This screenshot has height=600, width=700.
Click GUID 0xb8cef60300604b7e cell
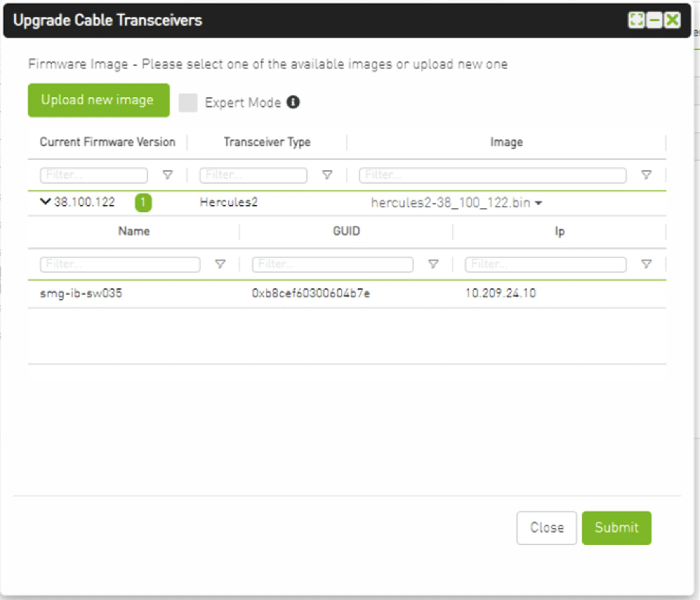click(x=311, y=293)
